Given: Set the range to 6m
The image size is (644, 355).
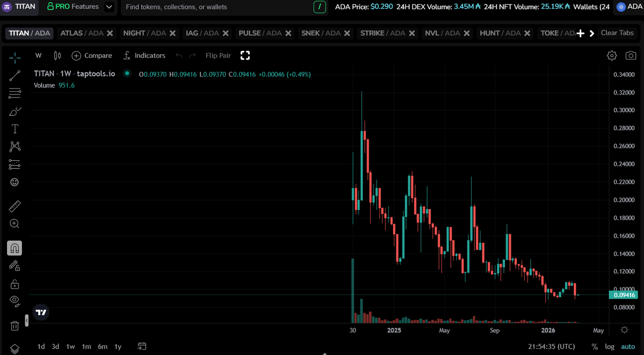Looking at the screenshot, I should 103,346.
